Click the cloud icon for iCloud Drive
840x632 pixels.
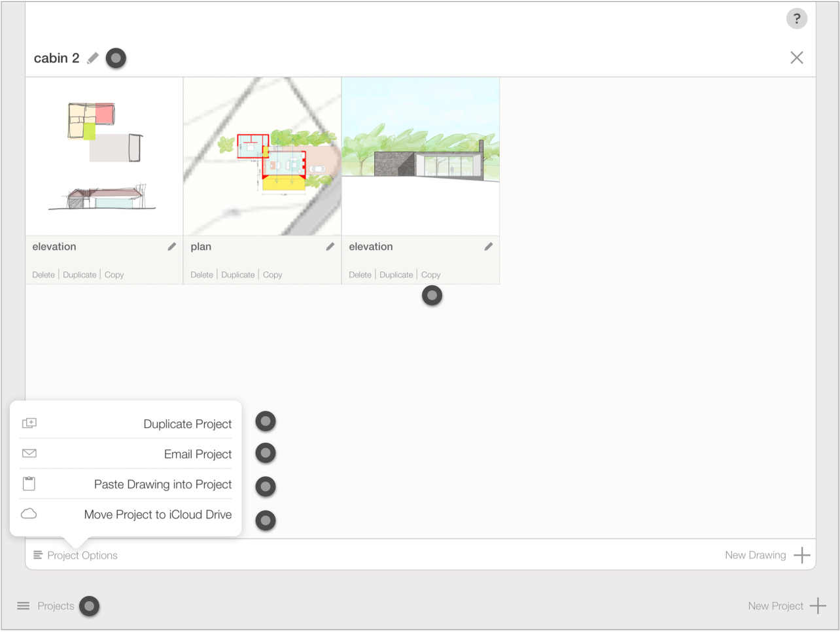(x=29, y=514)
